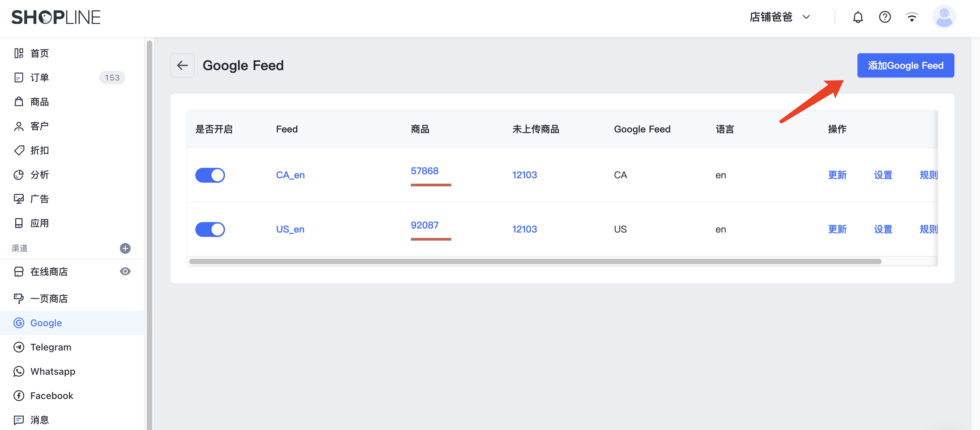The image size is (980, 430).
Task: Click the sidebar vertical scrollbar
Action: (150, 235)
